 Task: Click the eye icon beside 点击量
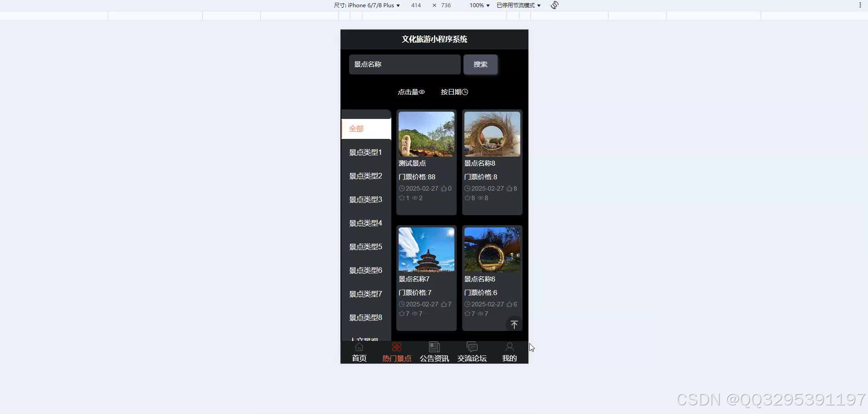(422, 92)
